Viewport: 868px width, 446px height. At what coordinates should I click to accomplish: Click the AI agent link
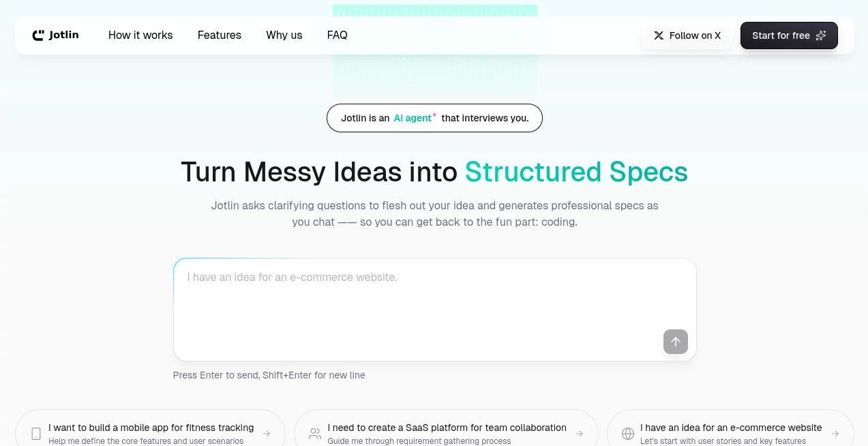(413, 118)
